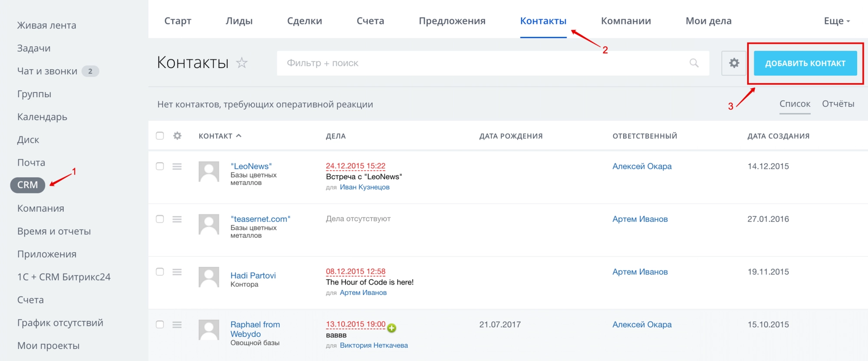Sort by Контакт column header arrow
Viewport: 868px width, 361px height.
coord(239,136)
